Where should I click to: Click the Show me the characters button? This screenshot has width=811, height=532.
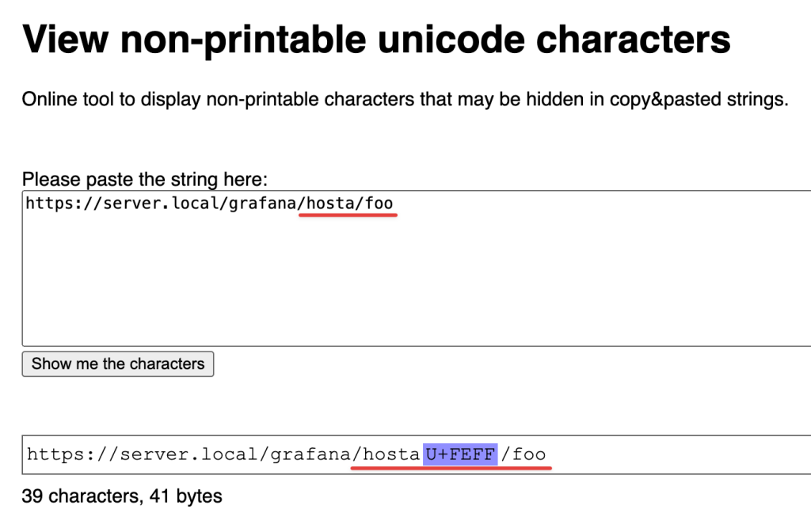(x=118, y=364)
